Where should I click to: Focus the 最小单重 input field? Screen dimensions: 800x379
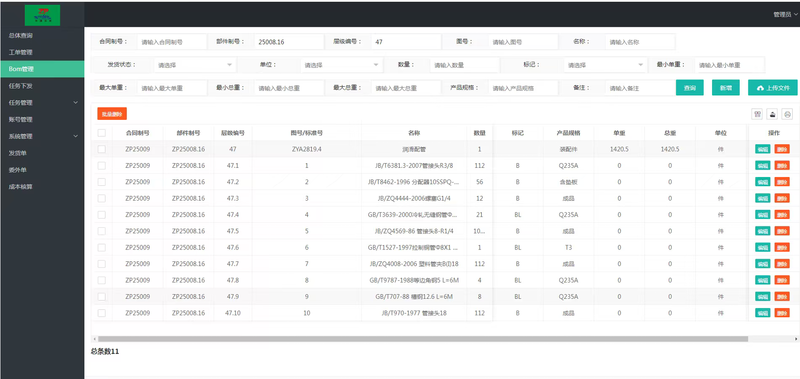730,65
